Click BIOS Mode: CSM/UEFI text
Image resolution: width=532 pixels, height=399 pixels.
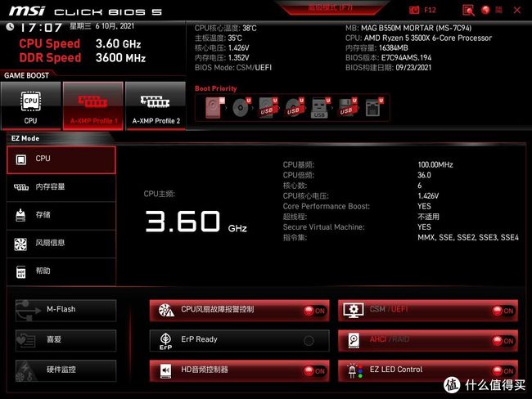pos(233,68)
